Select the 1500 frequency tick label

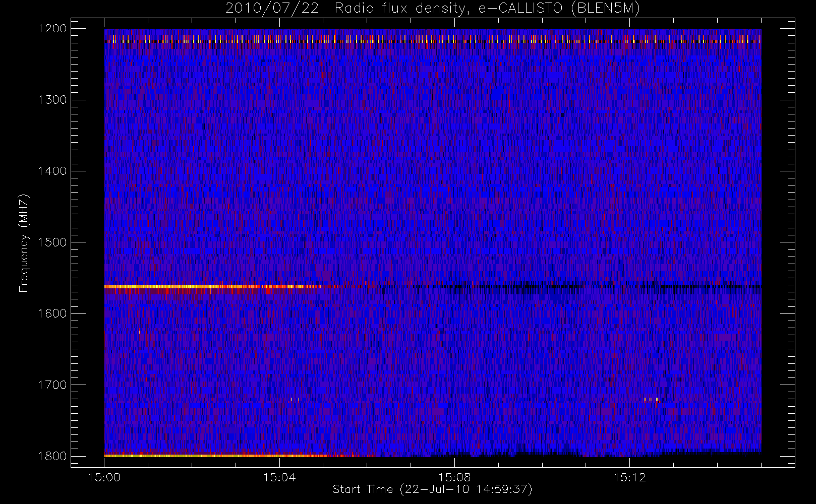coord(53,242)
